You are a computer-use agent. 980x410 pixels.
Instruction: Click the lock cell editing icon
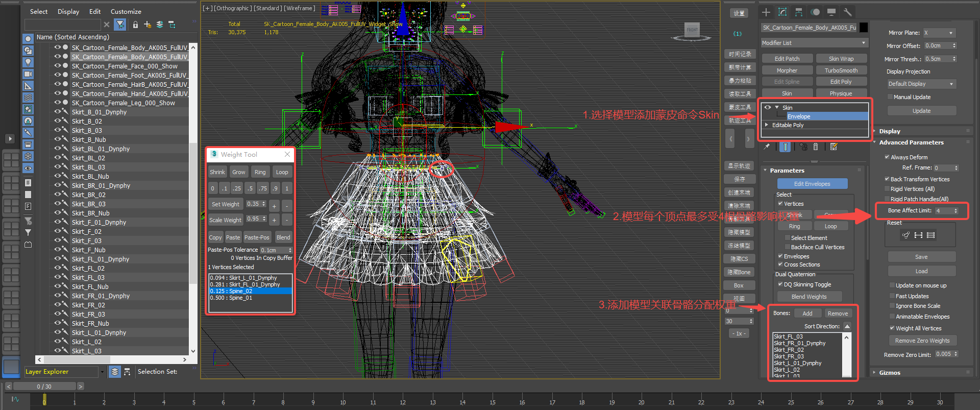point(135,24)
